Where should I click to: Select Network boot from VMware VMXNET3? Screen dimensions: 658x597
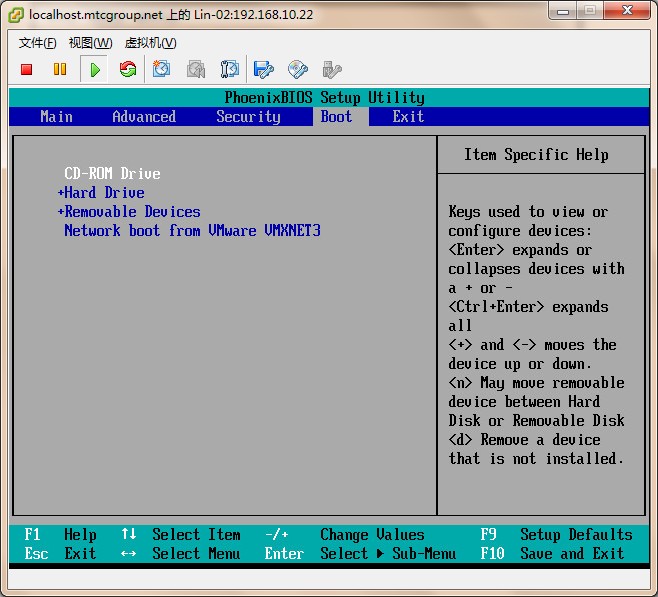(x=192, y=230)
